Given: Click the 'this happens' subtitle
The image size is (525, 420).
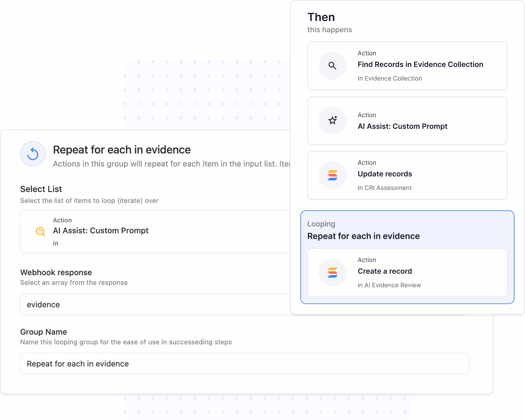Looking at the screenshot, I should click(x=329, y=30).
